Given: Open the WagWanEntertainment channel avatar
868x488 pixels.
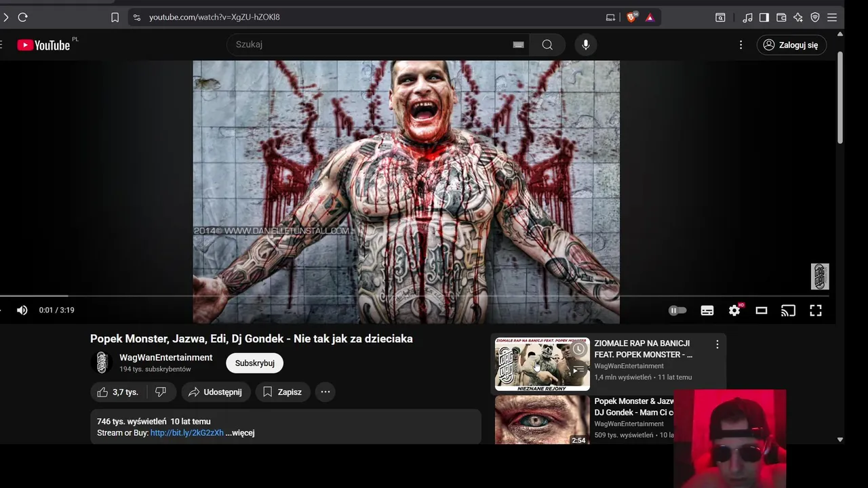Looking at the screenshot, I should coord(102,363).
